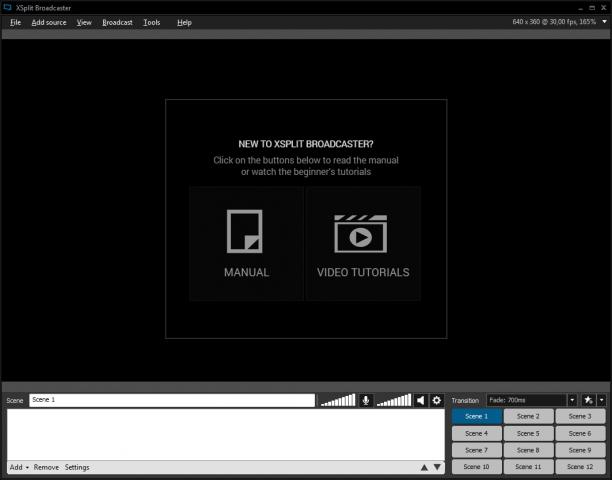Click the Transition label
The image size is (612, 480).
465,400
